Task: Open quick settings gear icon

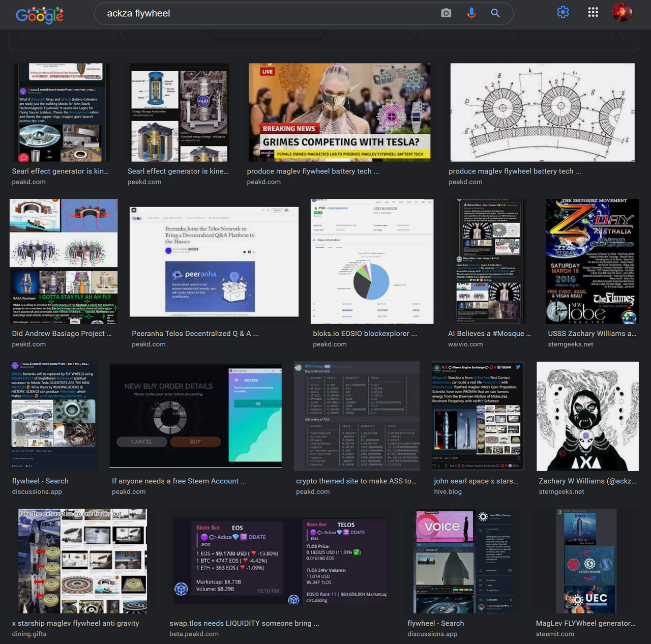Action: pyautogui.click(x=563, y=12)
